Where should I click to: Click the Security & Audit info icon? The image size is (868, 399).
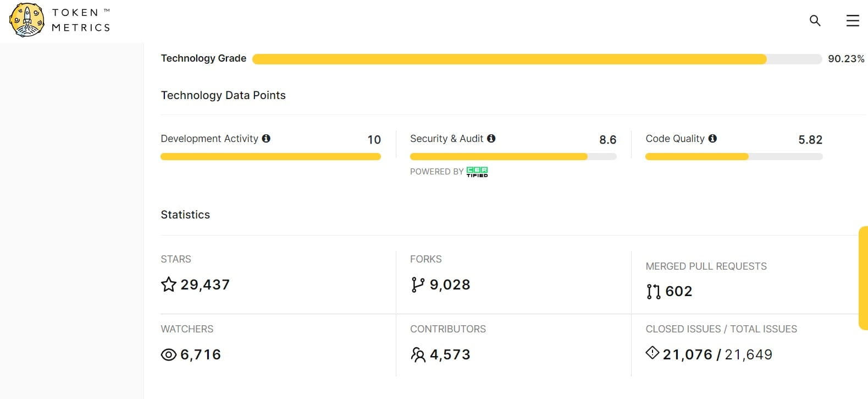click(x=491, y=139)
